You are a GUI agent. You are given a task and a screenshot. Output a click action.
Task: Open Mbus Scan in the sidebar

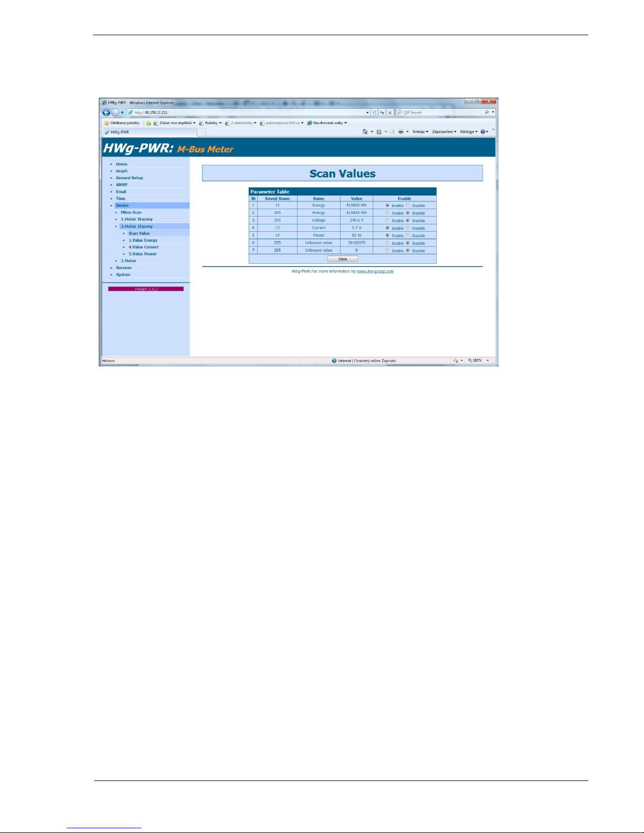pos(131,212)
